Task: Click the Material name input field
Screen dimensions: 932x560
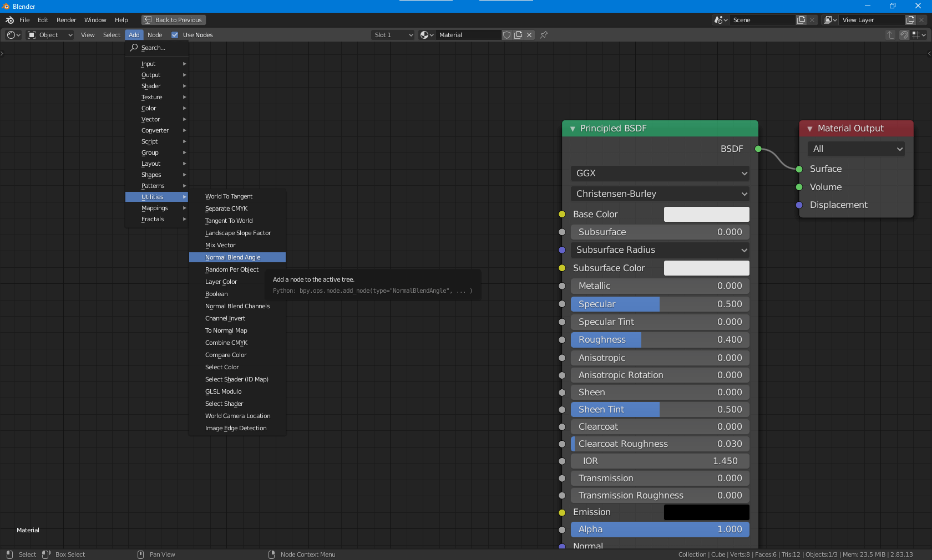Action: click(468, 35)
